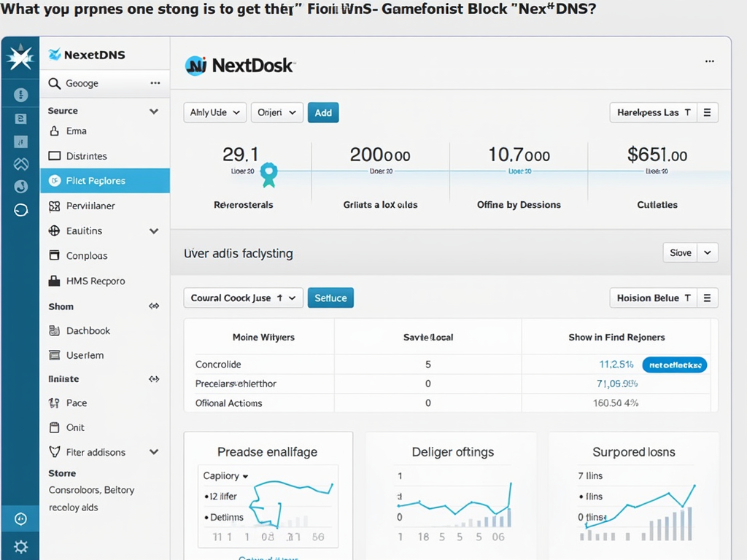Click the search magnifier icon
The width and height of the screenshot is (747, 560).
[54, 83]
